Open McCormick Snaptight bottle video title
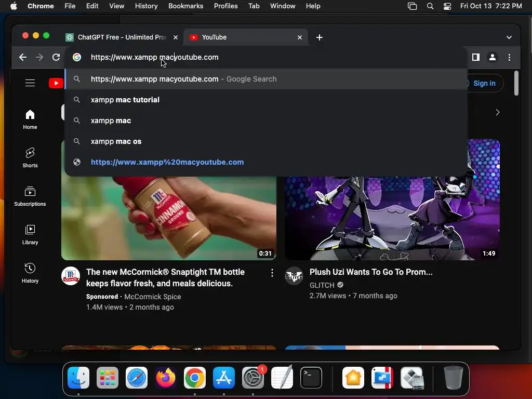This screenshot has width=532, height=399. tap(165, 277)
